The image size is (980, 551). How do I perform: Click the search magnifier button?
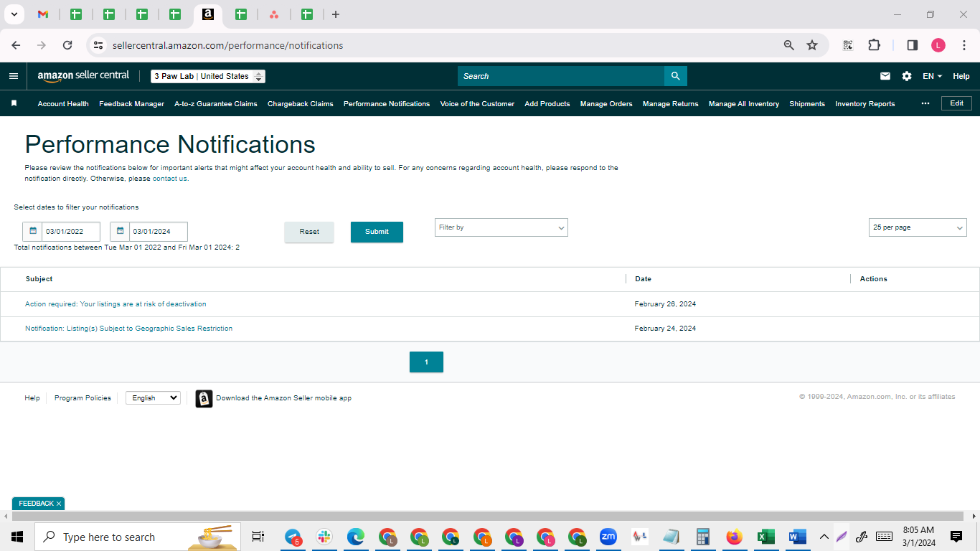(x=675, y=76)
